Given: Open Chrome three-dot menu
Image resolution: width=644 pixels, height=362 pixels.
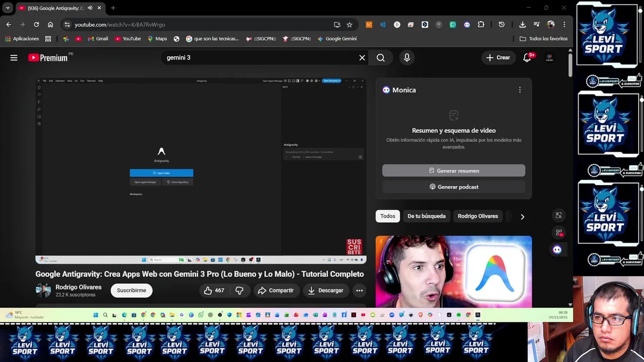Looking at the screenshot, I should coord(564,25).
